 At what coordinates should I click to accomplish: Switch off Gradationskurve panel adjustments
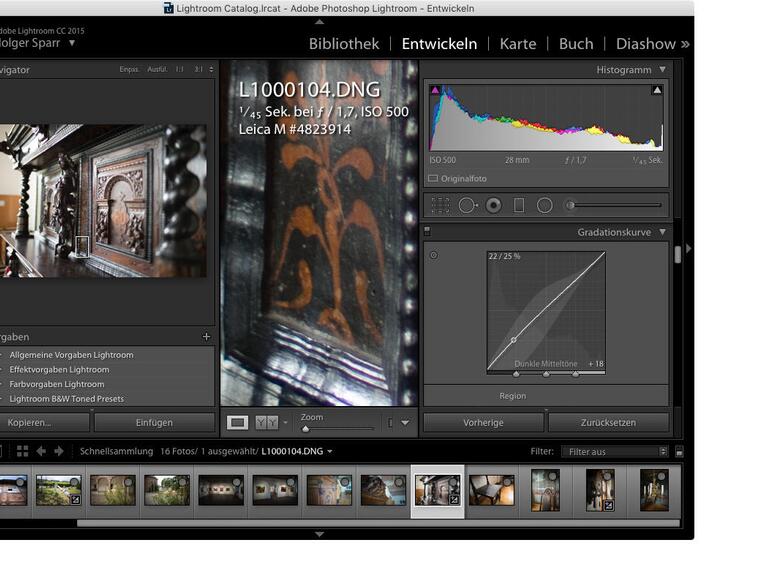pyautogui.click(x=427, y=231)
